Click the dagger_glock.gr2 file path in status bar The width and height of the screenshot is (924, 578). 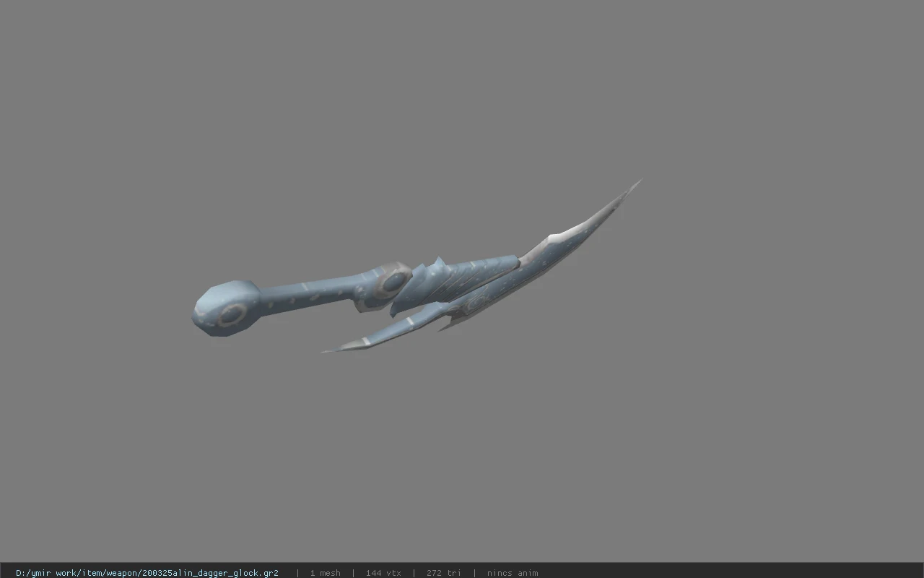(147, 573)
